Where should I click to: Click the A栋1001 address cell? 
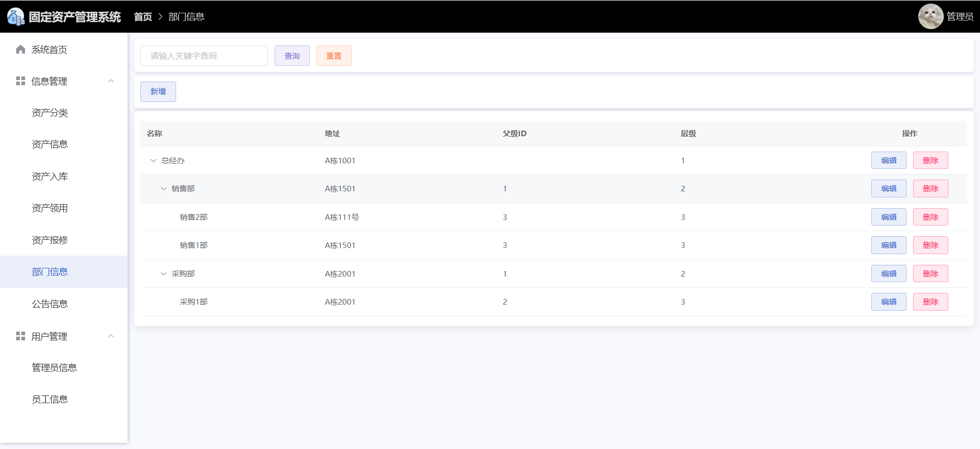[x=340, y=161]
